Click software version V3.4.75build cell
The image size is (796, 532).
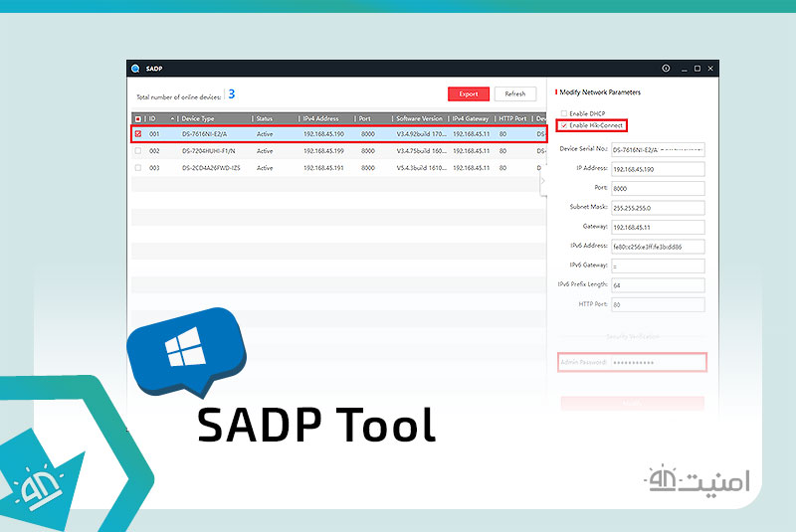point(421,150)
